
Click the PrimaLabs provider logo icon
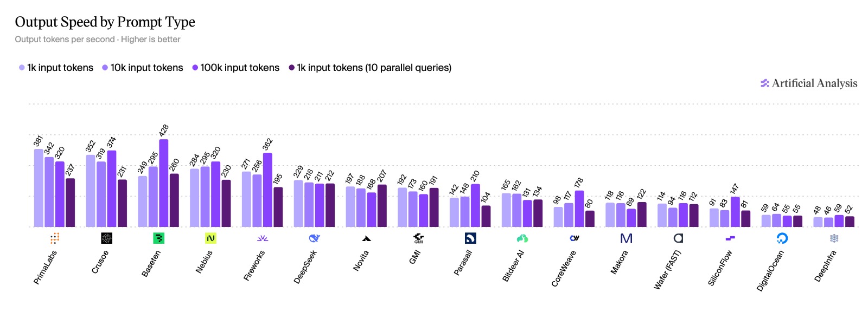55,238
